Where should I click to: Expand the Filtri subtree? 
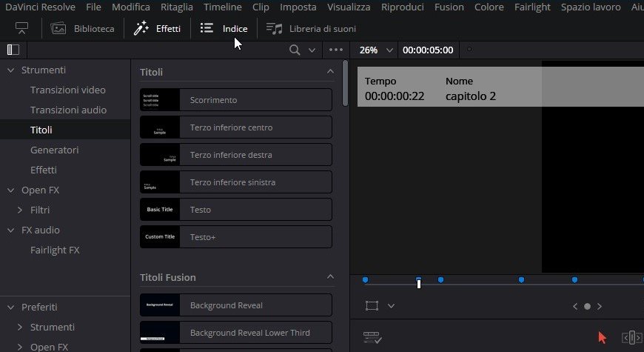[20, 210]
